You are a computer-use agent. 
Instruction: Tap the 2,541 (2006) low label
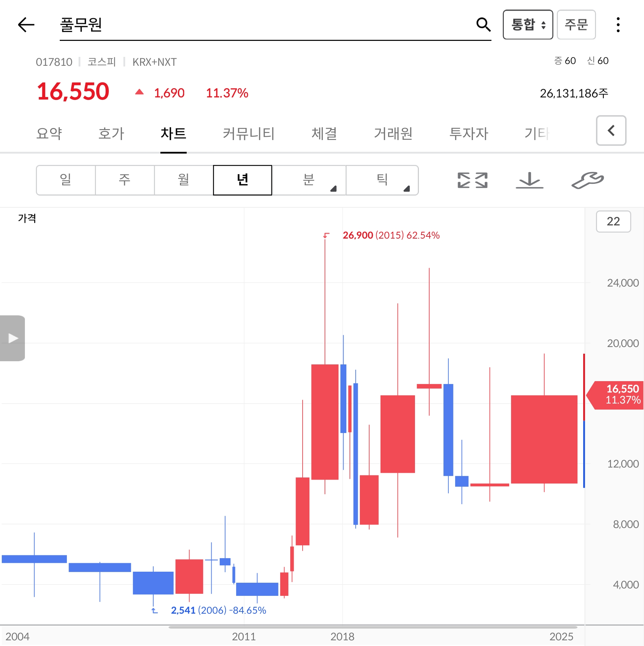click(x=218, y=610)
